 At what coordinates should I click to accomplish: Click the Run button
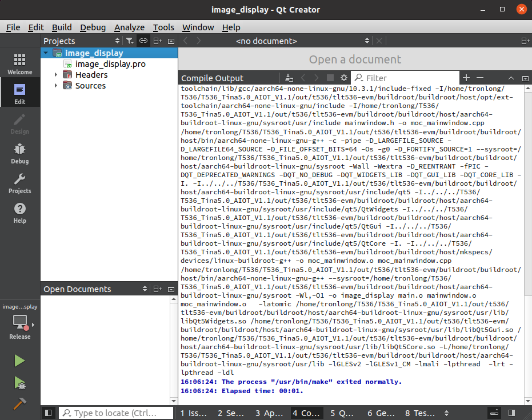point(19,361)
